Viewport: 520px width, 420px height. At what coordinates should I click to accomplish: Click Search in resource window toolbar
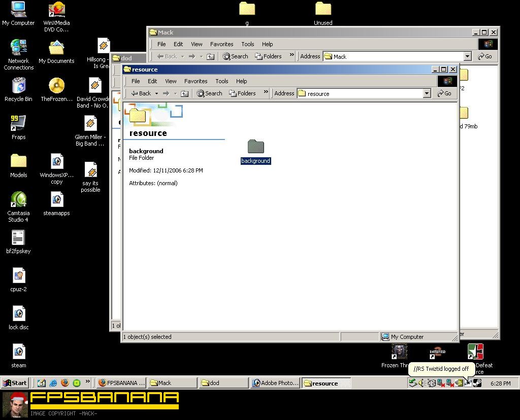click(210, 93)
